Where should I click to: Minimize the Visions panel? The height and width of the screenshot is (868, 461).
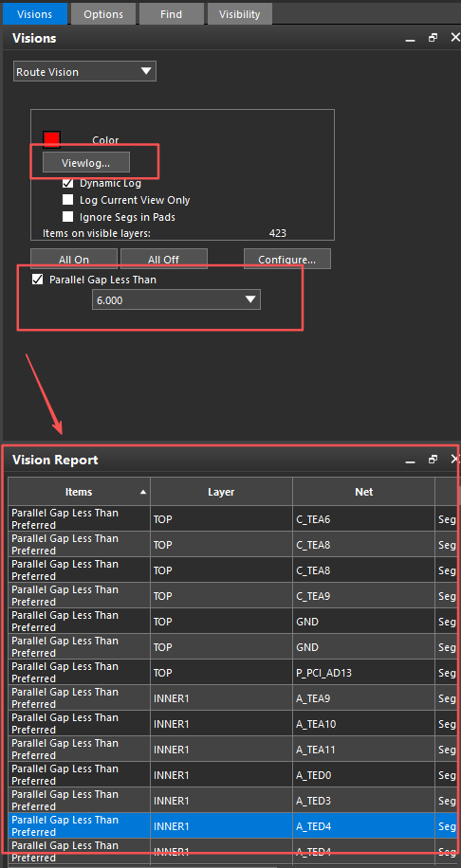click(411, 39)
